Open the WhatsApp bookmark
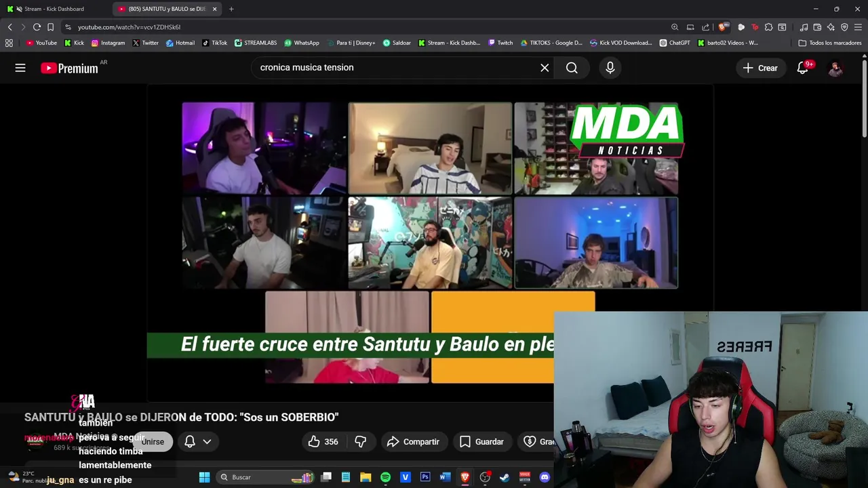The width and height of the screenshot is (868, 488). pos(302,43)
